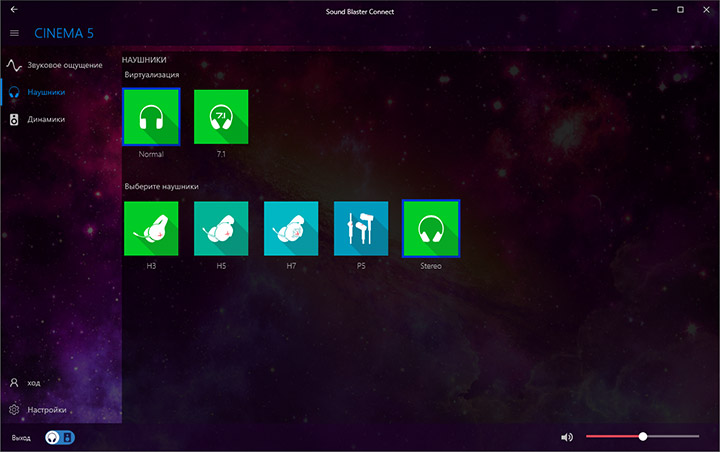Choose the H5 headset tile

pyautogui.click(x=221, y=228)
